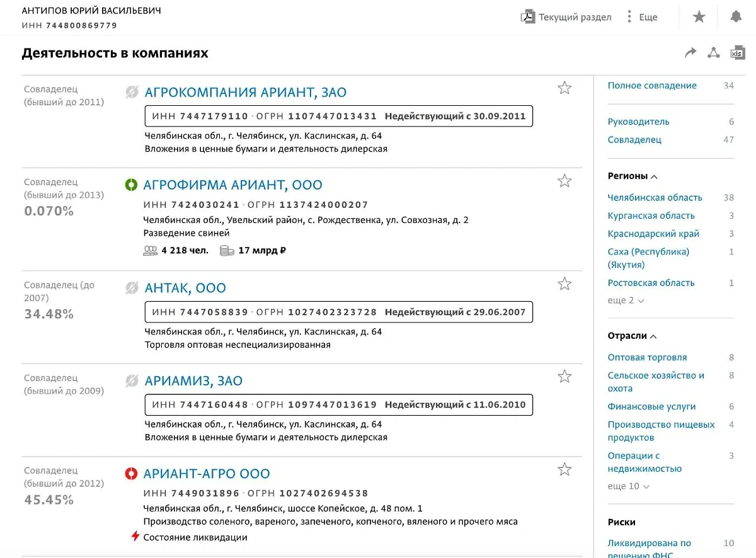Star the АНТАК, ООО row
Viewport: 756px width, 558px height.
click(x=564, y=284)
